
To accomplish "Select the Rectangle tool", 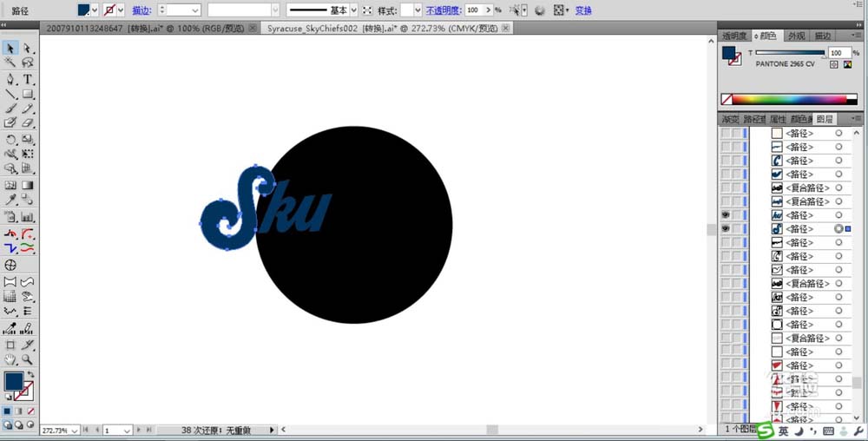I will click(27, 94).
